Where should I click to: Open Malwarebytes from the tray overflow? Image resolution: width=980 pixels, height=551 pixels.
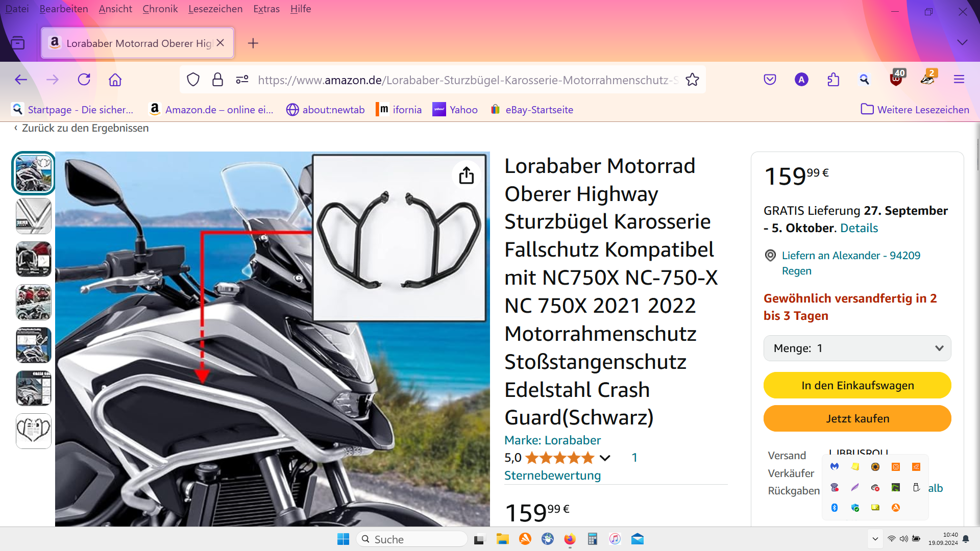(x=835, y=466)
